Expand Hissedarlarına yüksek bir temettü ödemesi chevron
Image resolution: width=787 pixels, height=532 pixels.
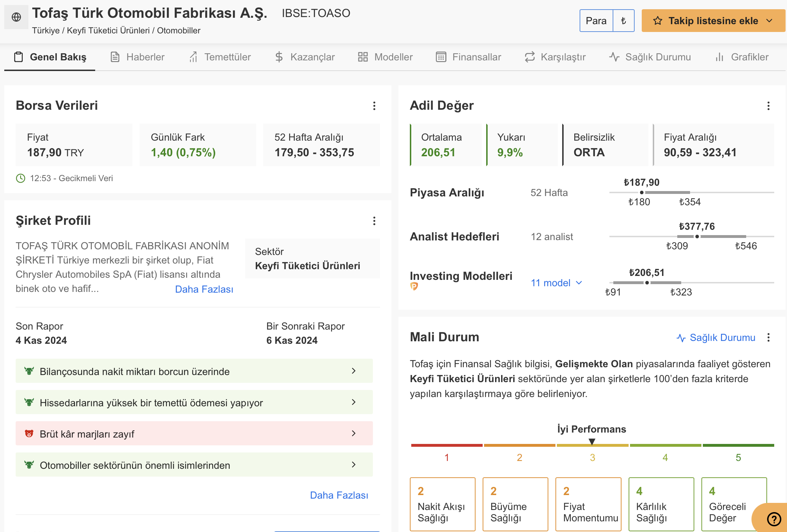pyautogui.click(x=353, y=402)
